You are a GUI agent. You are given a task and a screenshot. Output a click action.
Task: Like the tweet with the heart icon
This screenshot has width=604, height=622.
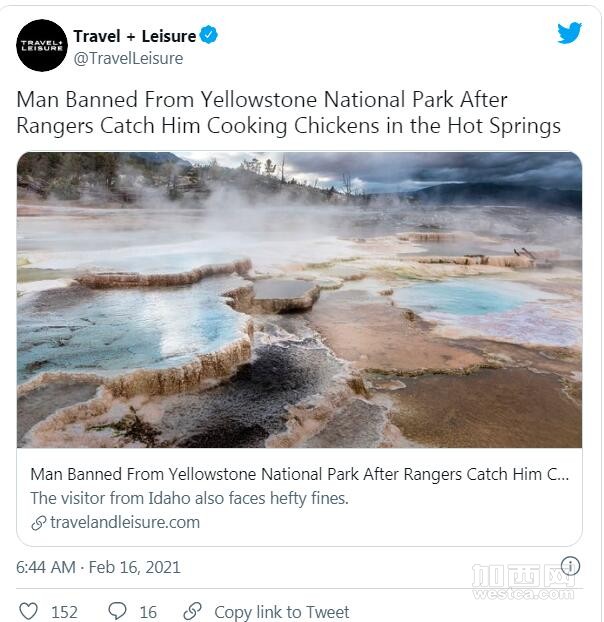pyautogui.click(x=29, y=611)
